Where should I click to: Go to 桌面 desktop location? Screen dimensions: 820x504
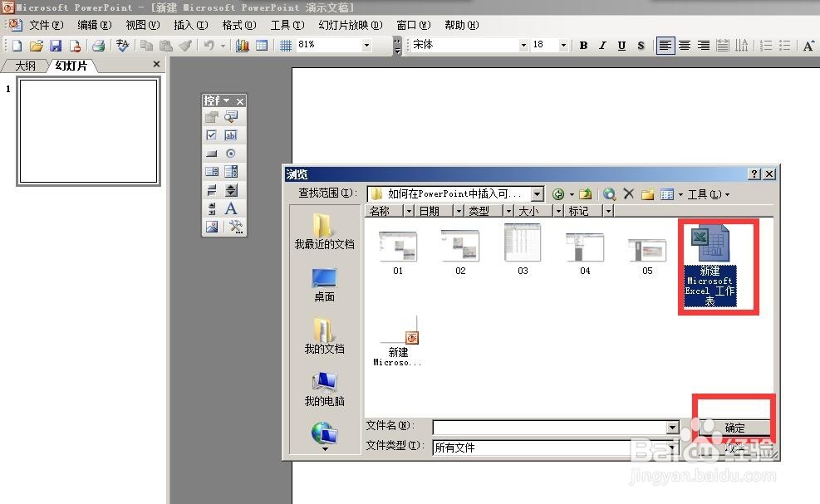click(x=324, y=285)
